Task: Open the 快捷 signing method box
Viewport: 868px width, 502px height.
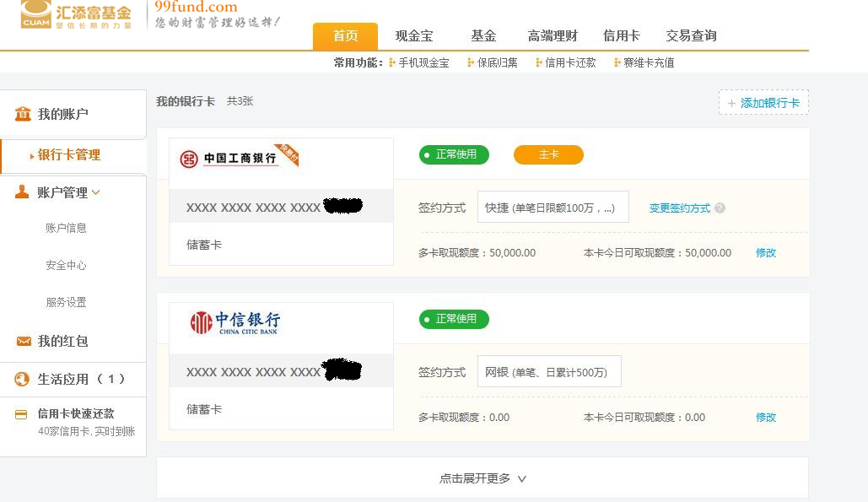Action: point(553,208)
